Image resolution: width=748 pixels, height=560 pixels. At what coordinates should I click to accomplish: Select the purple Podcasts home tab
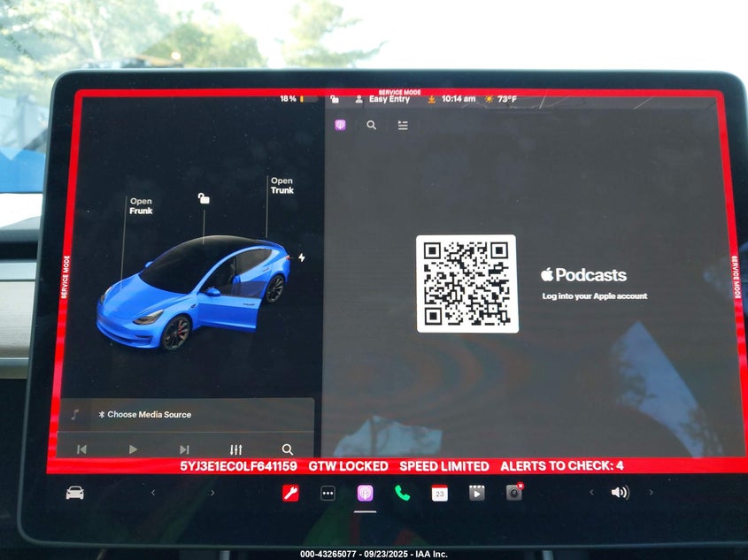coord(340,126)
